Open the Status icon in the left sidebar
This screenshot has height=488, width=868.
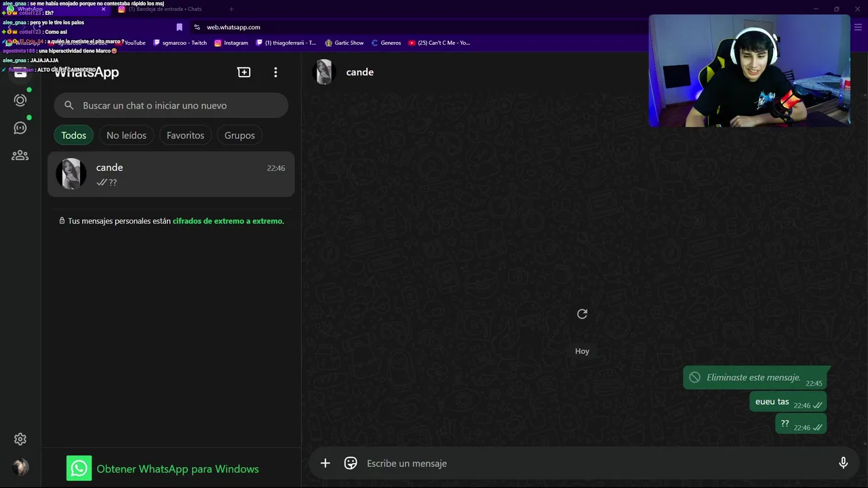pos(20,100)
